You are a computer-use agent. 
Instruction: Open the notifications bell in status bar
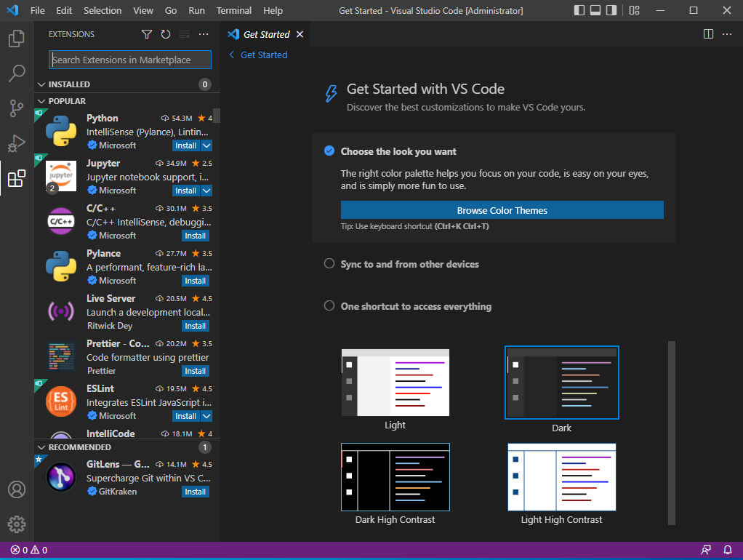click(728, 550)
